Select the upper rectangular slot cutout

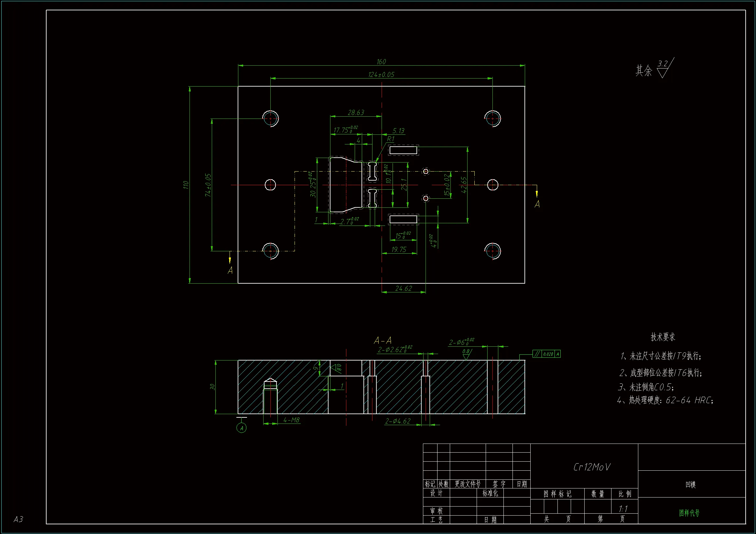click(403, 150)
